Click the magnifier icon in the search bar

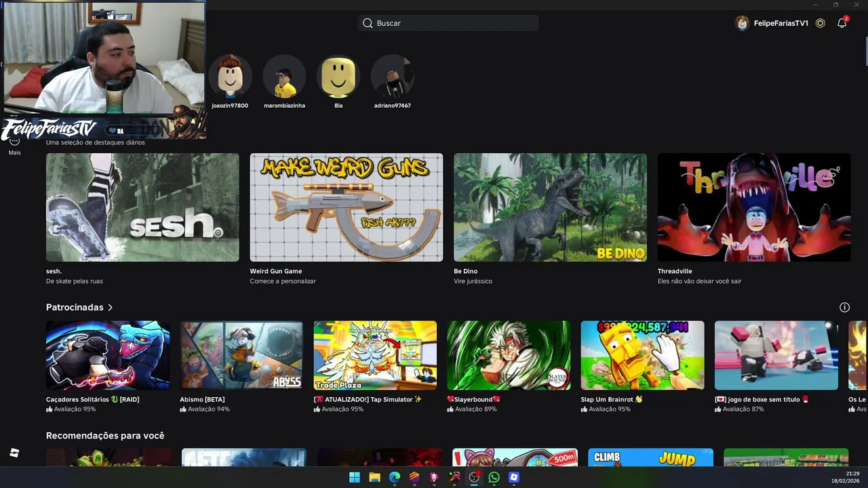pyautogui.click(x=368, y=23)
